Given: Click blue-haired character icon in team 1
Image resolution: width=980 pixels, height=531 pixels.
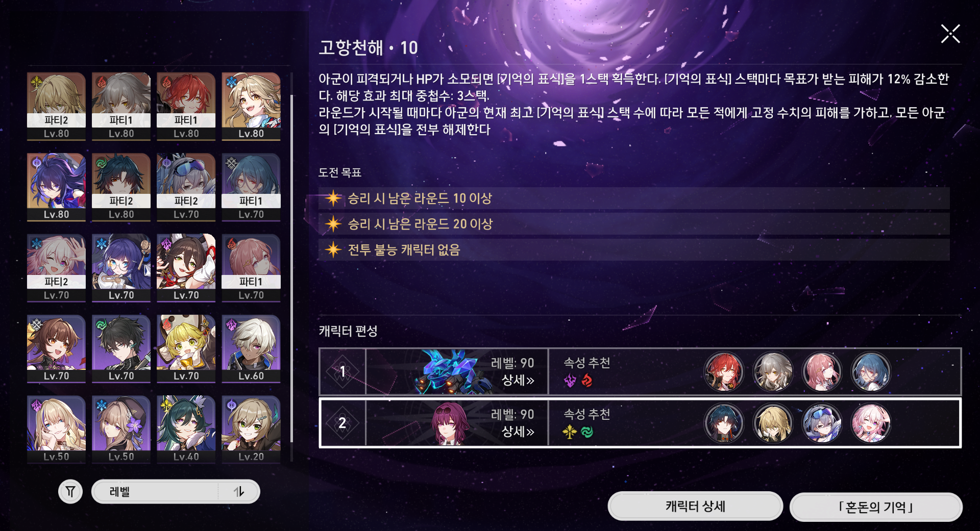Looking at the screenshot, I should (871, 371).
